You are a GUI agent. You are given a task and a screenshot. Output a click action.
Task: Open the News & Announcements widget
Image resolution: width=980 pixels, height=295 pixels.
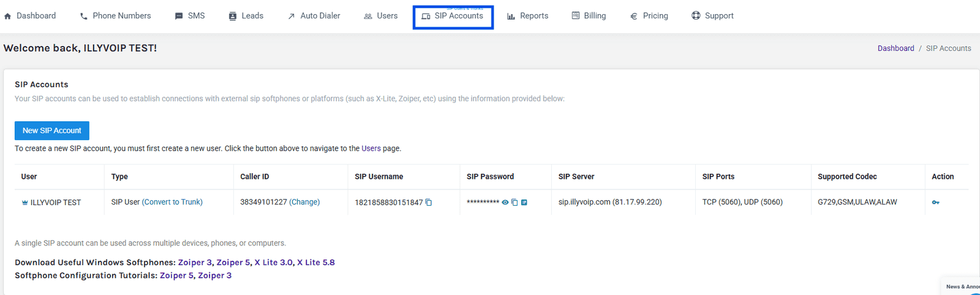point(962,286)
